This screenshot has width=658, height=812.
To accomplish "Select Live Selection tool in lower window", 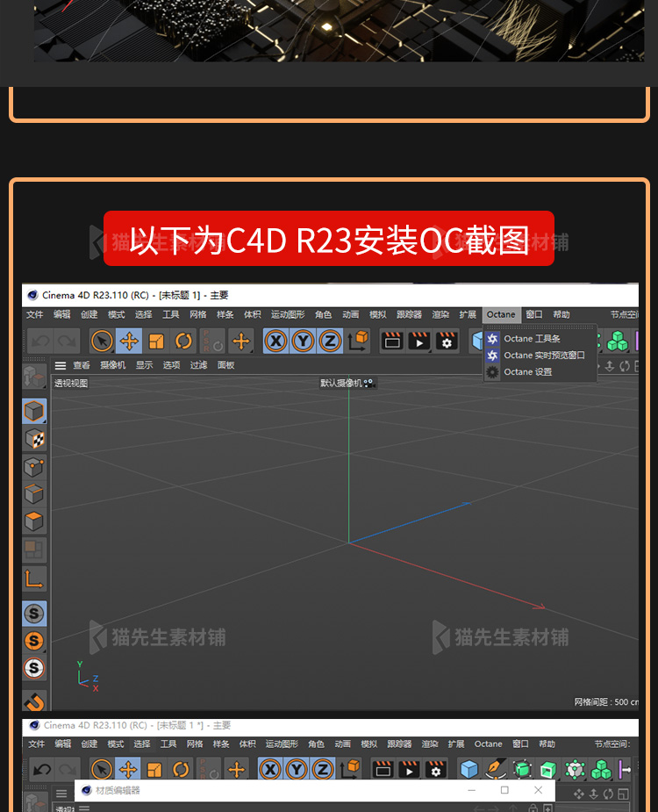I will [x=102, y=770].
